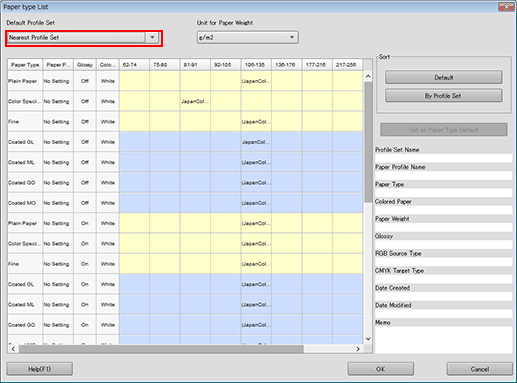Select the 106-135 weight column header
The width and height of the screenshot is (517, 383).
tap(256, 65)
